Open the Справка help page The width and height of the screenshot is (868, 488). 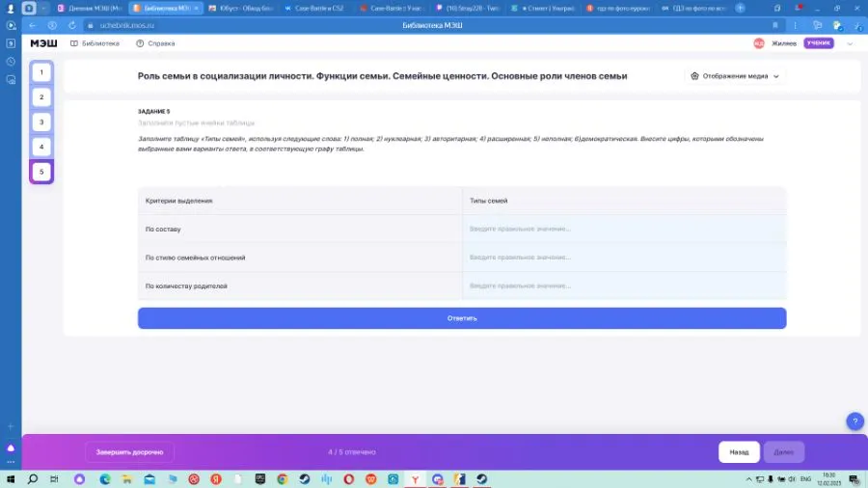[x=155, y=43]
